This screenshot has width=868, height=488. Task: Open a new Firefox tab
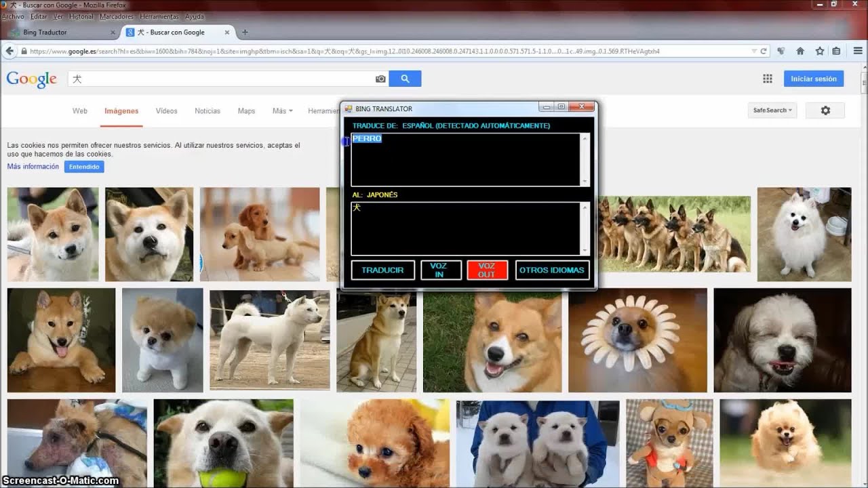(x=245, y=32)
